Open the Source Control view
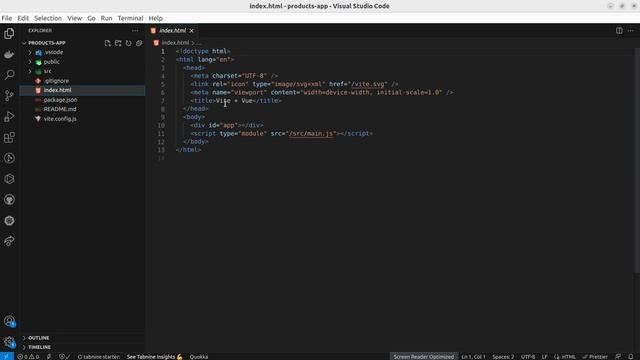640x360 pixels. tap(9, 96)
